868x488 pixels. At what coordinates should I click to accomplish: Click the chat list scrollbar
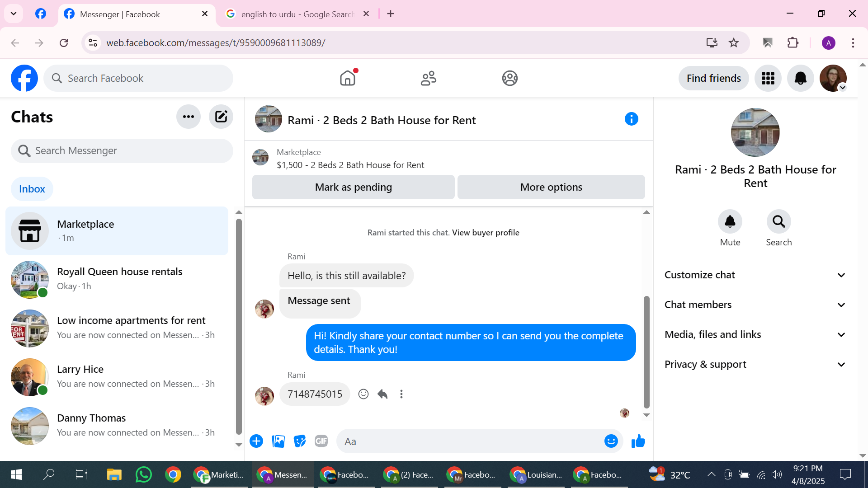[x=239, y=325]
